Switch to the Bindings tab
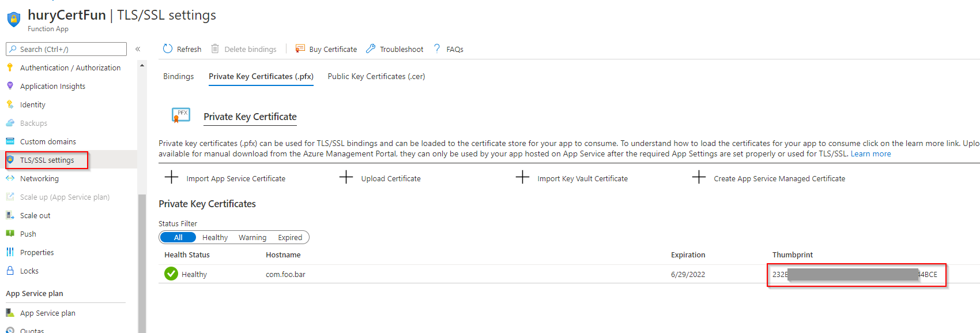The width and height of the screenshot is (980, 333). 178,76
